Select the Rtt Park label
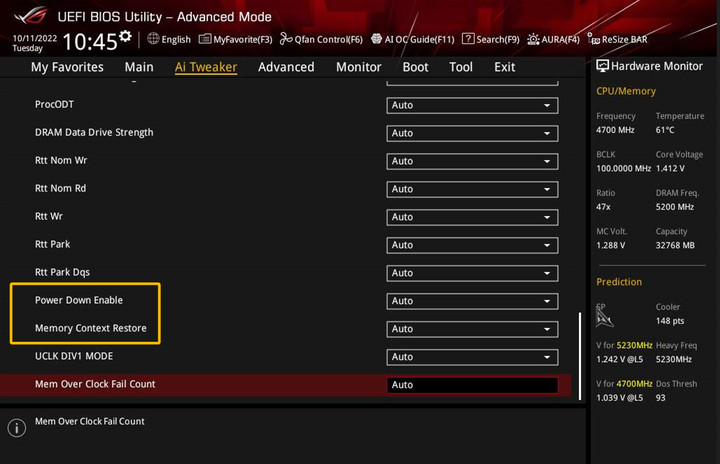The width and height of the screenshot is (720, 464). pyautogui.click(x=52, y=244)
